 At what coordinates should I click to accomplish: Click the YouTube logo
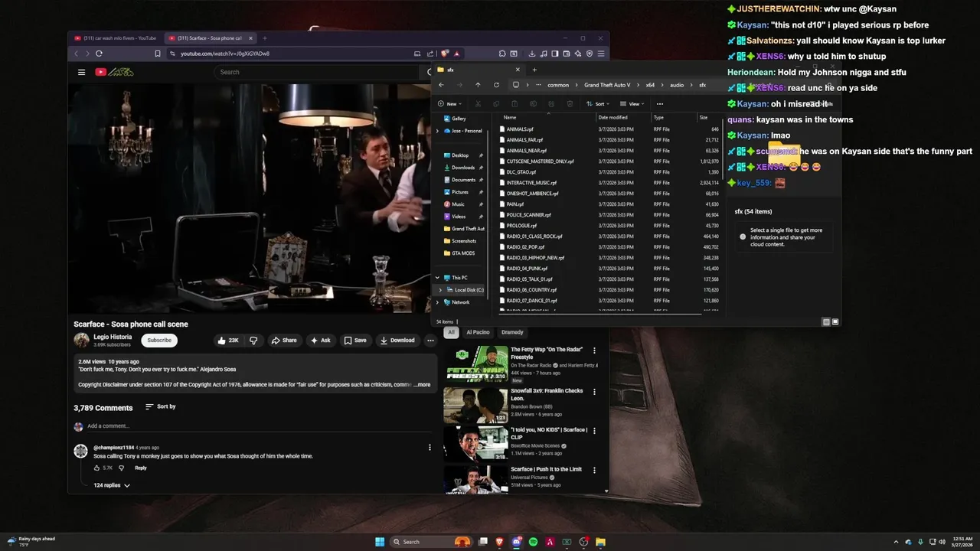click(x=114, y=72)
